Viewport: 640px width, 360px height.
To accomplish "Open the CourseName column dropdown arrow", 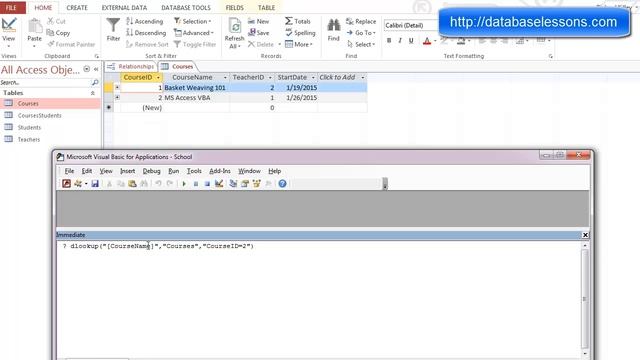I will tap(225, 78).
